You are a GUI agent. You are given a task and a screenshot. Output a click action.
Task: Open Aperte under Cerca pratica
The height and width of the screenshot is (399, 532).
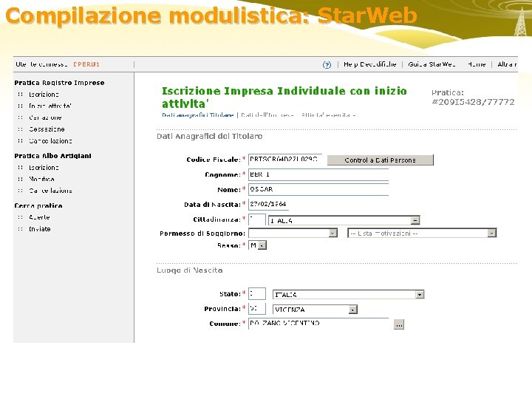point(39,217)
